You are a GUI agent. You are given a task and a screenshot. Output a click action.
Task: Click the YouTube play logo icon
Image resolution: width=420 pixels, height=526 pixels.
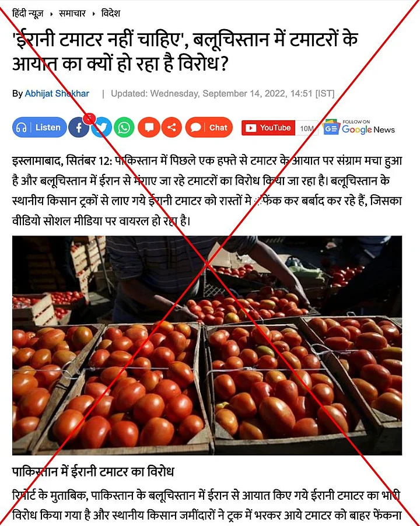(x=251, y=128)
